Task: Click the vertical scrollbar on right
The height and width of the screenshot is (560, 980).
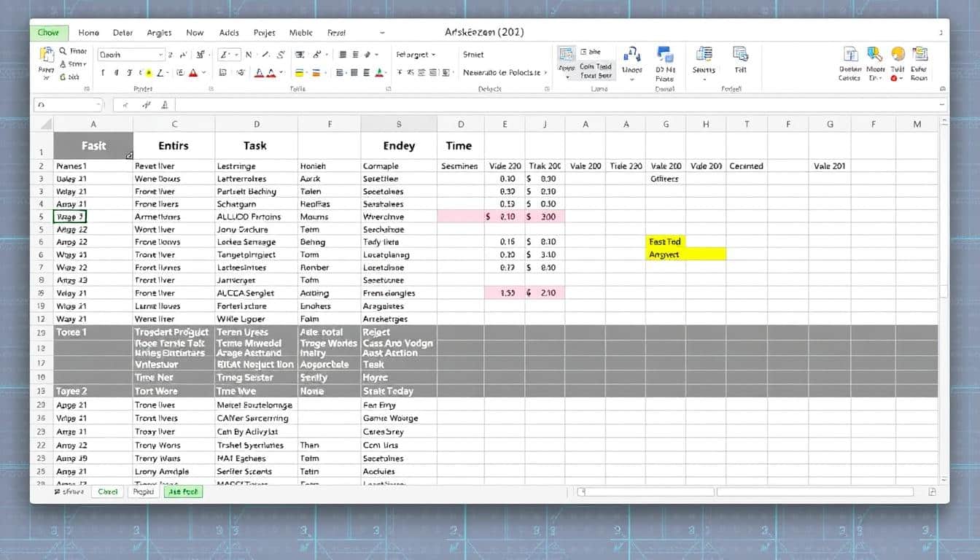Action: [x=944, y=292]
